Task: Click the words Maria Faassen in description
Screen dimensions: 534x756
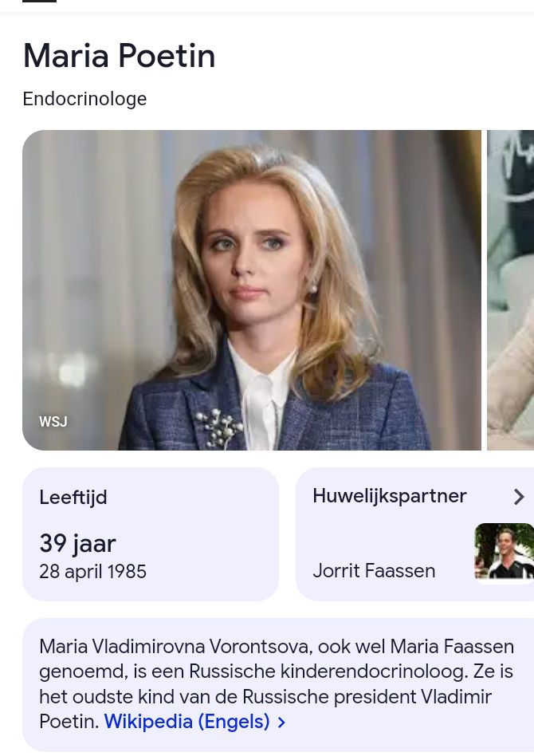Action: point(452,647)
